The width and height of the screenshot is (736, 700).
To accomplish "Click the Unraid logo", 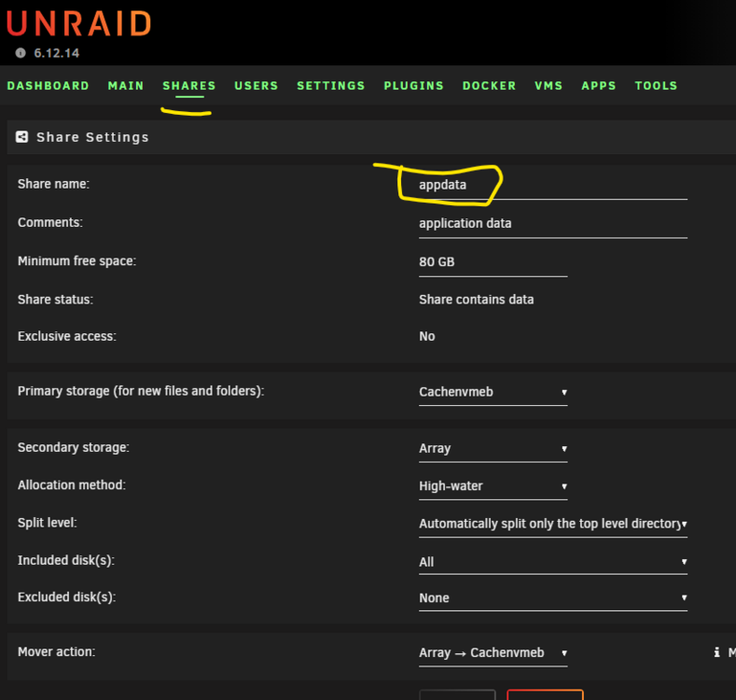I will [79, 23].
